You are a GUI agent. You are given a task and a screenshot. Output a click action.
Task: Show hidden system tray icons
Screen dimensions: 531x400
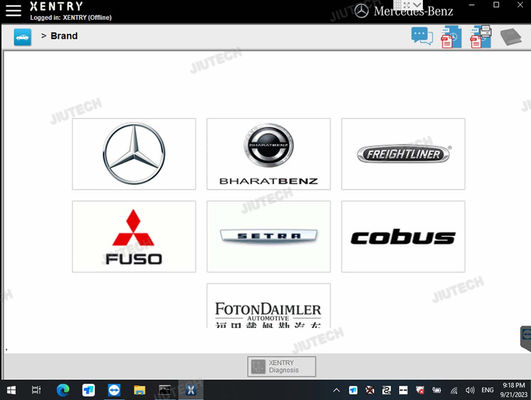tap(336, 390)
